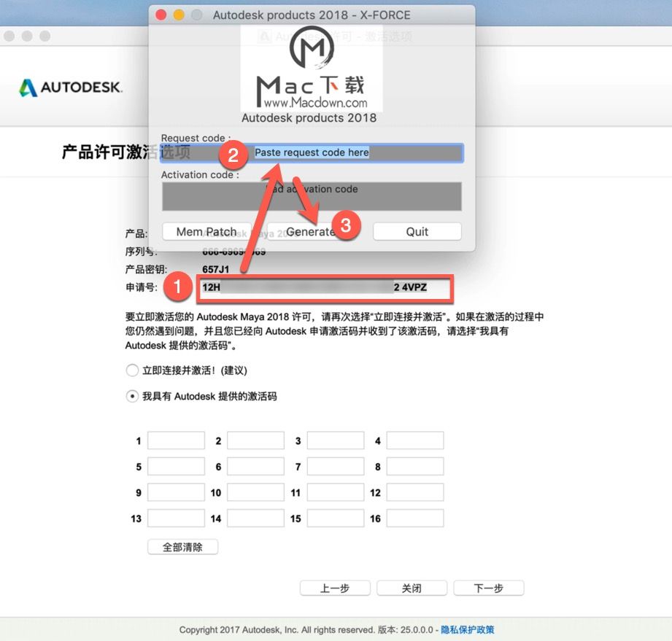Click the Autodesk logo in the activation window

pyautogui.click(x=71, y=88)
